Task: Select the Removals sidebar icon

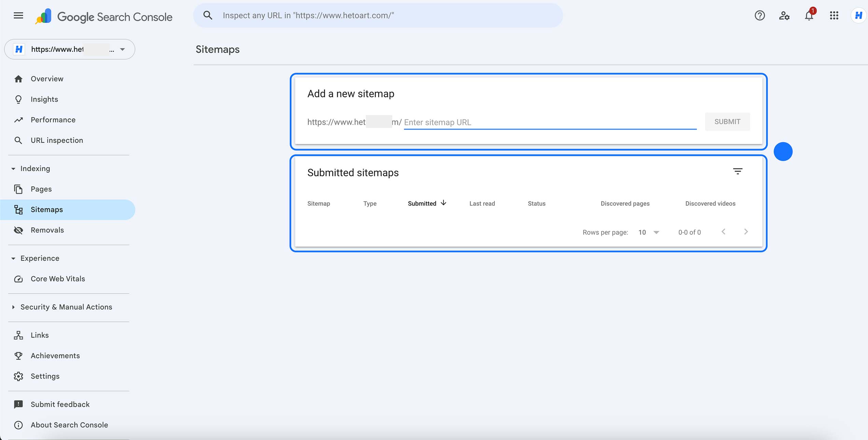Action: (x=18, y=230)
